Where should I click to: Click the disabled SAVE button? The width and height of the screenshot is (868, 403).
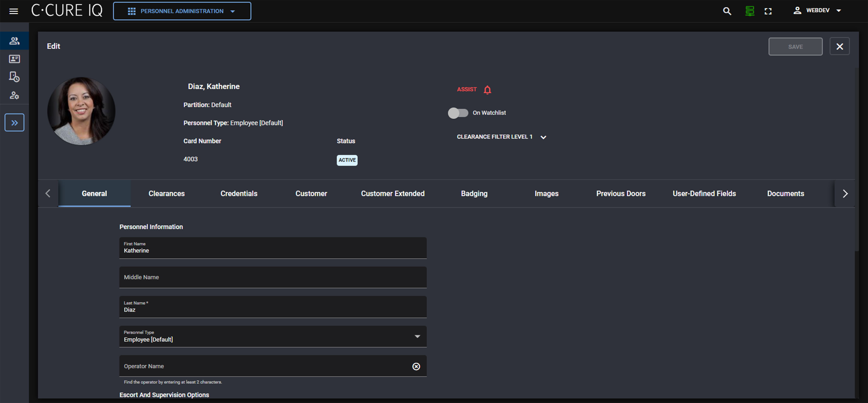[795, 47]
